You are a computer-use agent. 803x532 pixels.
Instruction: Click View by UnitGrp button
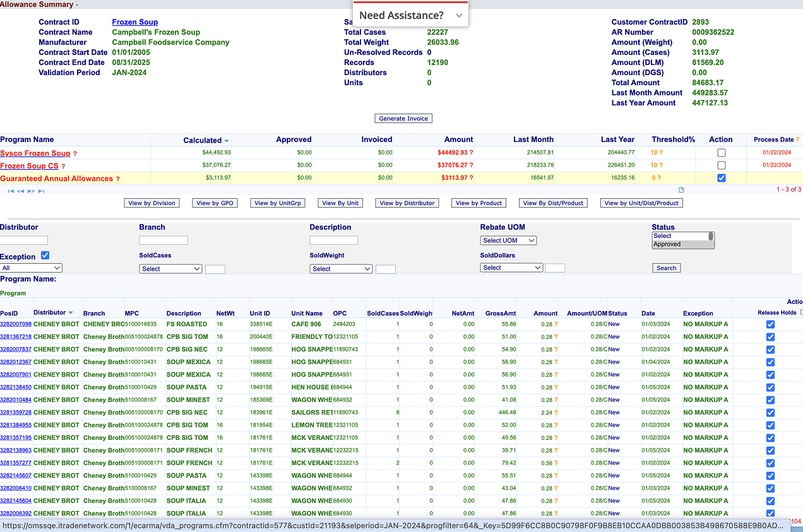[278, 203]
